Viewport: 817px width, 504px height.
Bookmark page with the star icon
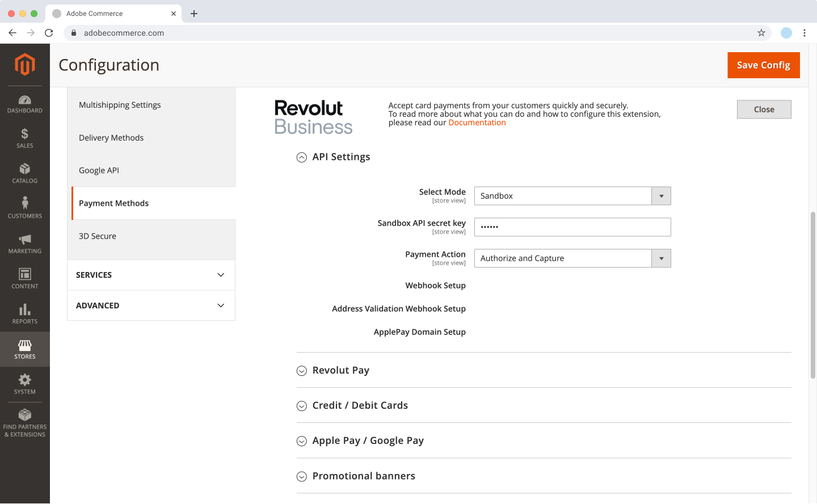(761, 33)
